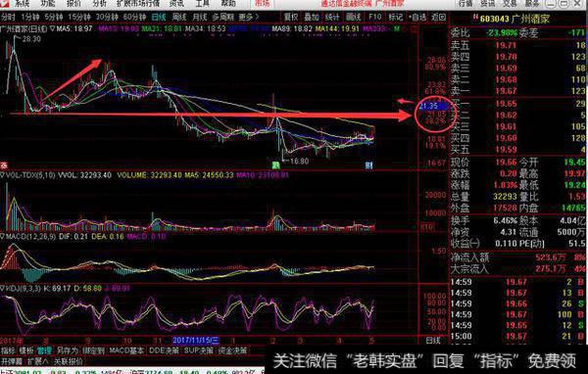The width and height of the screenshot is (588, 374).
Task: Click the blue 财 marker on chart
Action: (369, 165)
